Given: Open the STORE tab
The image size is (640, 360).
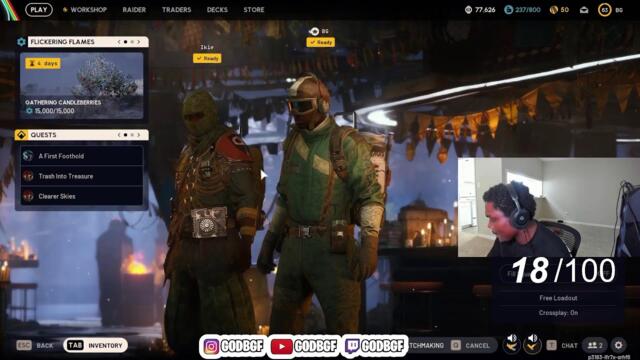Looking at the screenshot, I should [x=254, y=9].
